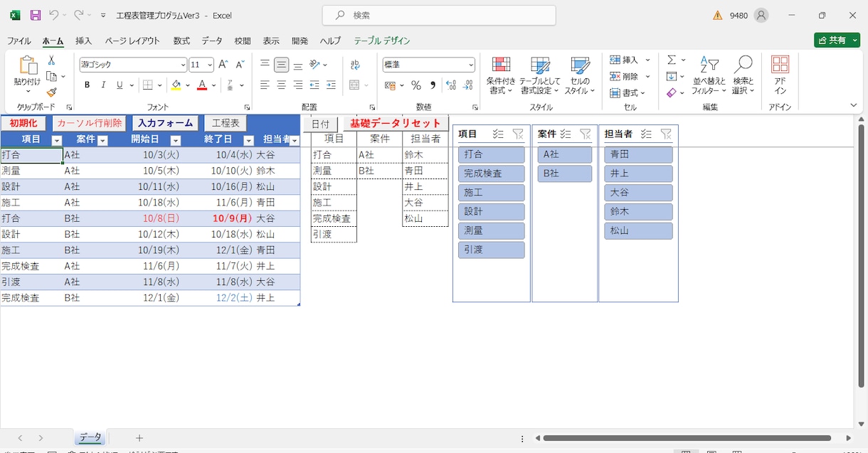The height and width of the screenshot is (453, 868).
Task: Click the Undo arrow in title bar
Action: (x=53, y=15)
